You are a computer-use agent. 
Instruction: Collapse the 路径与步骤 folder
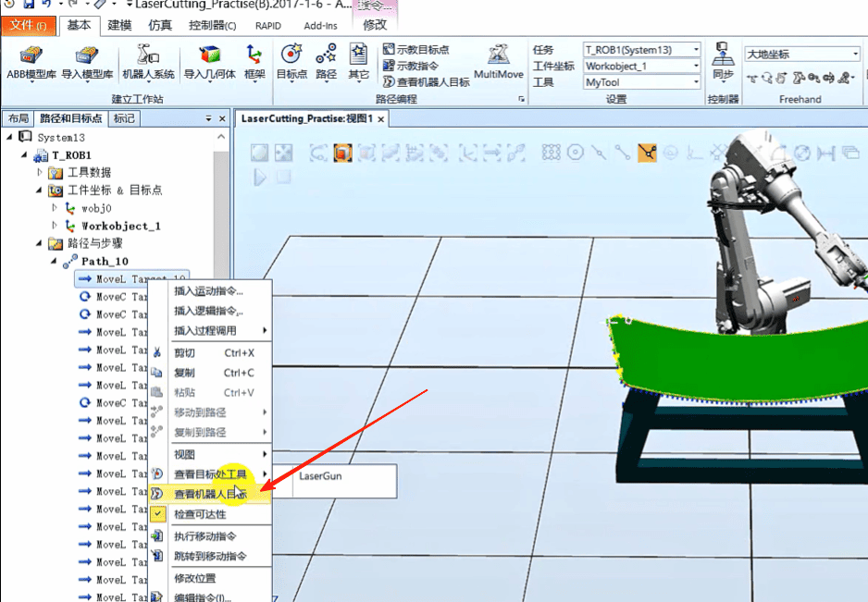[x=39, y=243]
